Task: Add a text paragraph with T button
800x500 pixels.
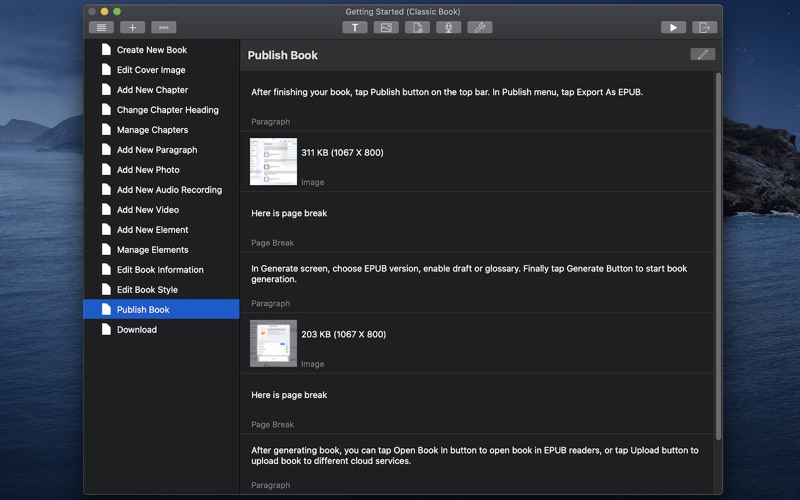Action: (355, 28)
